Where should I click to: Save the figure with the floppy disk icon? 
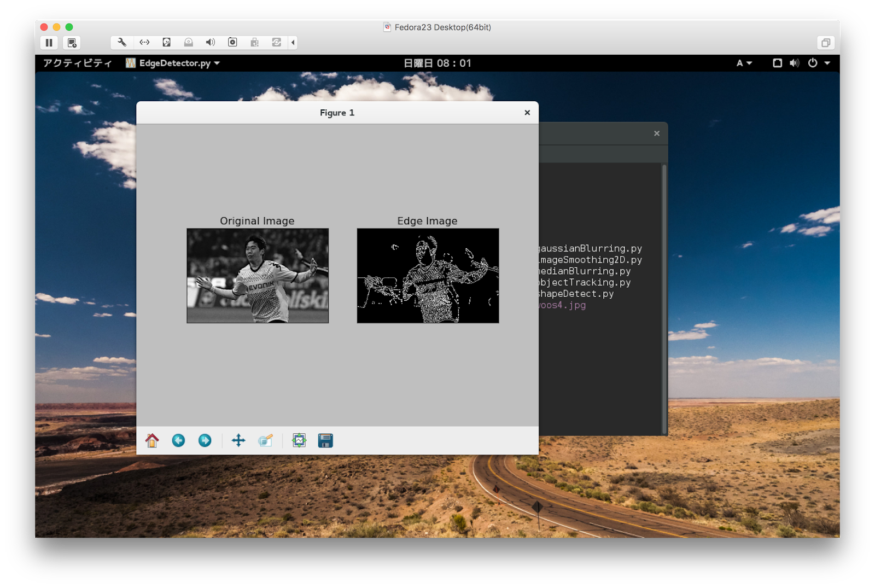pyautogui.click(x=325, y=440)
